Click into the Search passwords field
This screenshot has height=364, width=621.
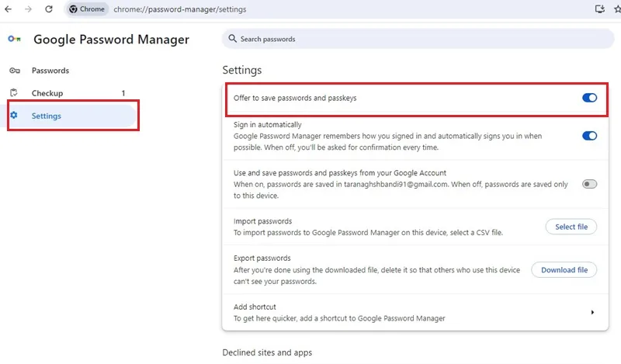pyautogui.click(x=418, y=39)
